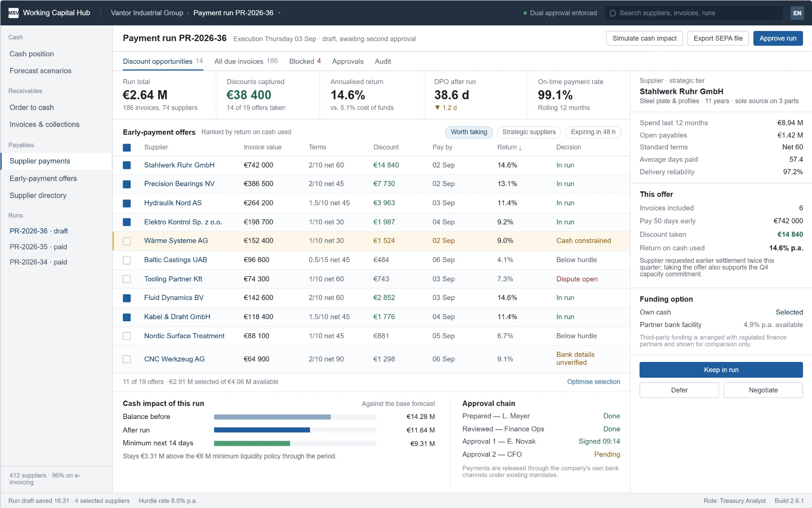The height and width of the screenshot is (508, 812).
Task: Click the Dispute open status text
Action: [x=577, y=279]
